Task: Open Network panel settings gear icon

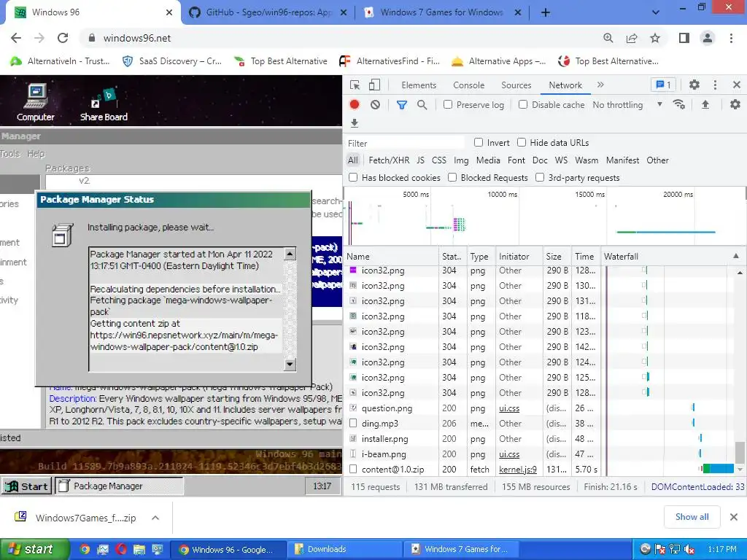Action: coord(735,105)
